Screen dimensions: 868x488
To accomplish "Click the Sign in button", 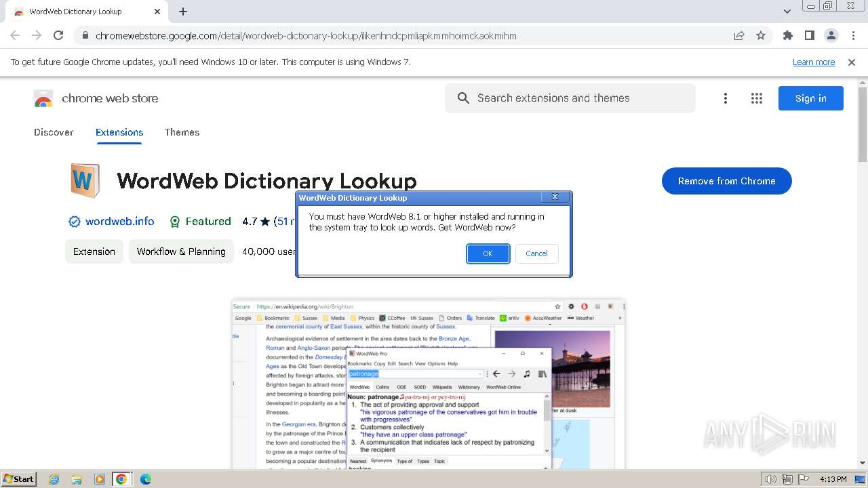I will point(810,98).
